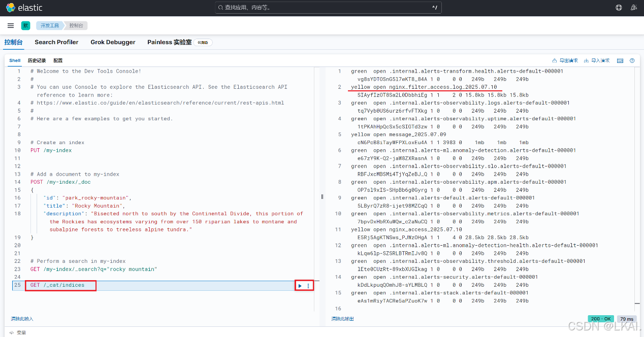Click the "title": "Rocky Mountain" line
The width and height of the screenshot is (644, 337).
click(x=84, y=206)
